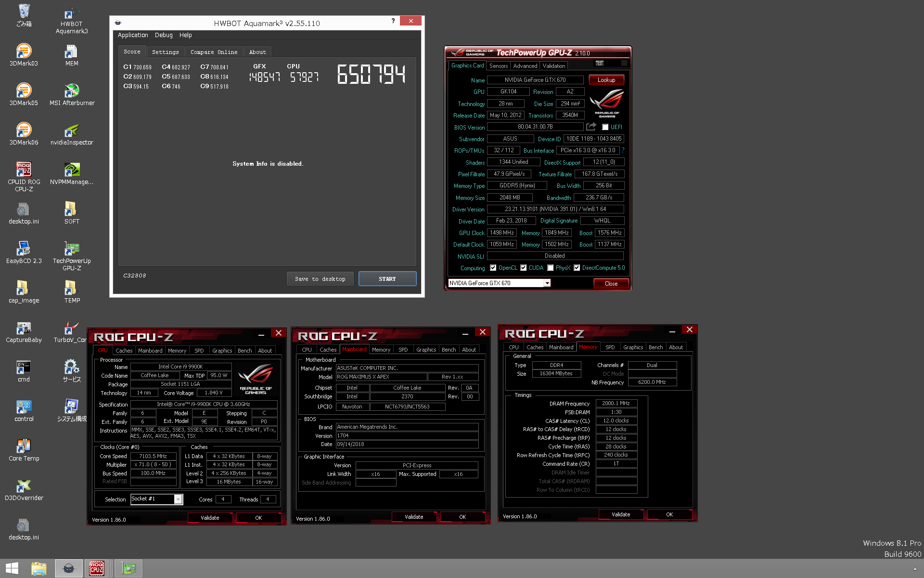Toggle the PhysX checkbox

[x=550, y=268]
